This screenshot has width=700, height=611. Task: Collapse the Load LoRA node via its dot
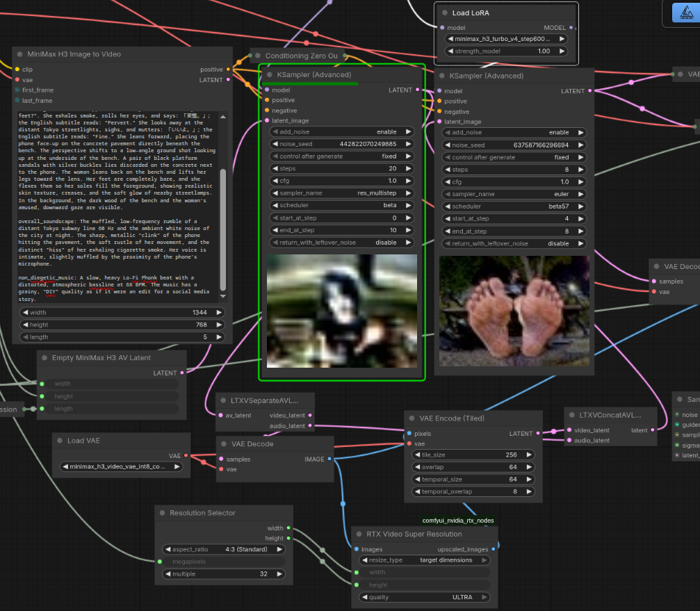445,13
